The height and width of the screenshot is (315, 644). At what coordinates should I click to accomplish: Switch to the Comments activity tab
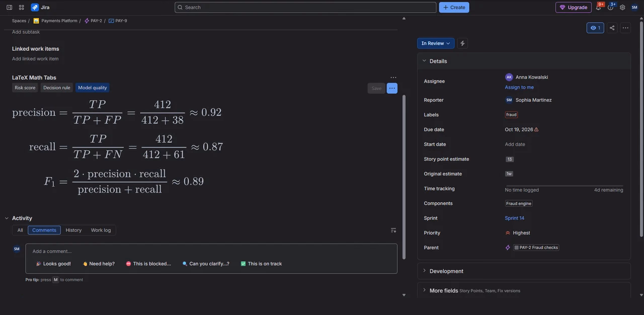(44, 230)
